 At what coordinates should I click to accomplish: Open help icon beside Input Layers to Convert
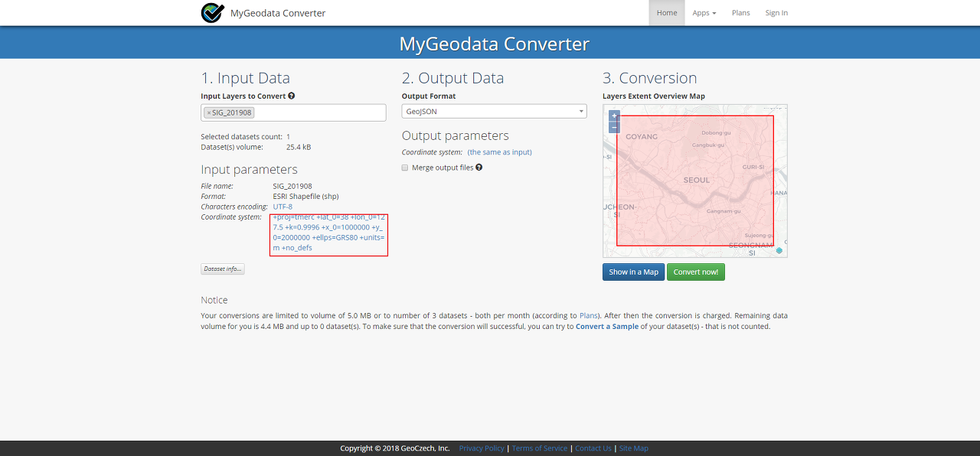pos(292,96)
